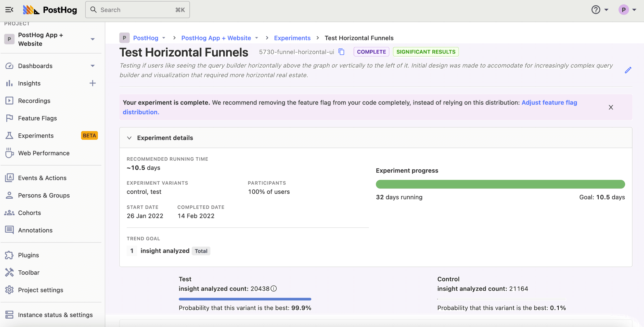Open Web Performance page

(x=44, y=153)
